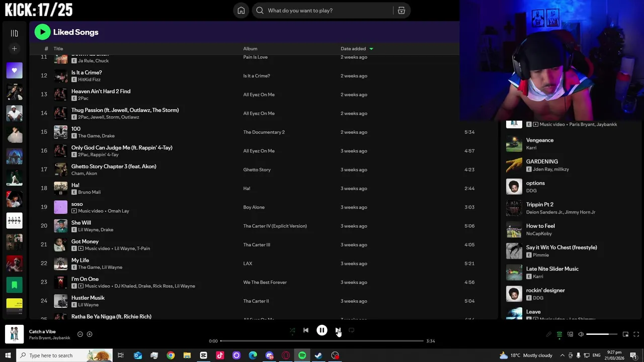Screen dimensions: 644x362
Task: Add Catch a Vibe to Liked Songs
Action: pyautogui.click(x=90, y=334)
